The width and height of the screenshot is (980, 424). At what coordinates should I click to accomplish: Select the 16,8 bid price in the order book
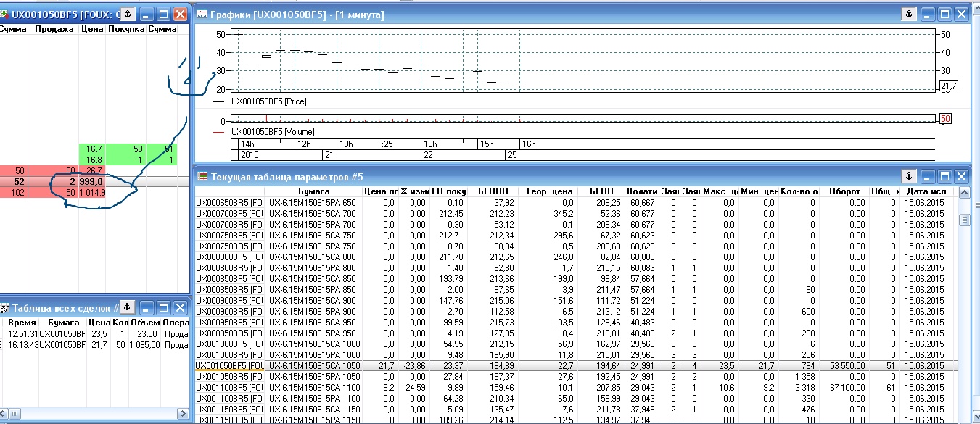(x=92, y=159)
